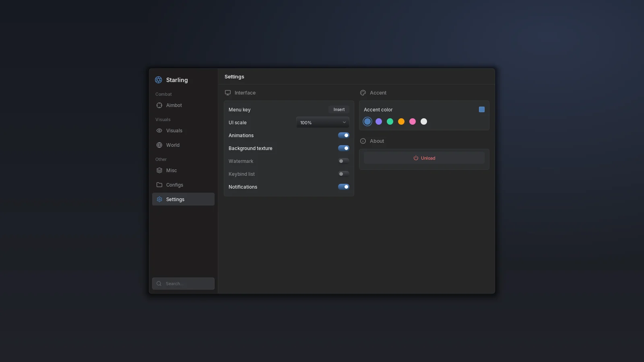Click the eye icon beside Visuals

tap(159, 131)
